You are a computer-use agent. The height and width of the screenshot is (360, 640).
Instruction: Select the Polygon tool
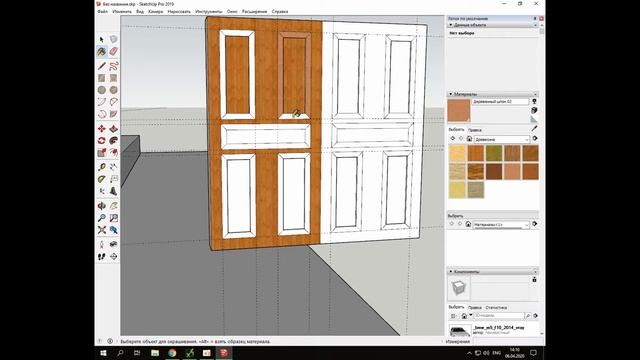point(113,90)
